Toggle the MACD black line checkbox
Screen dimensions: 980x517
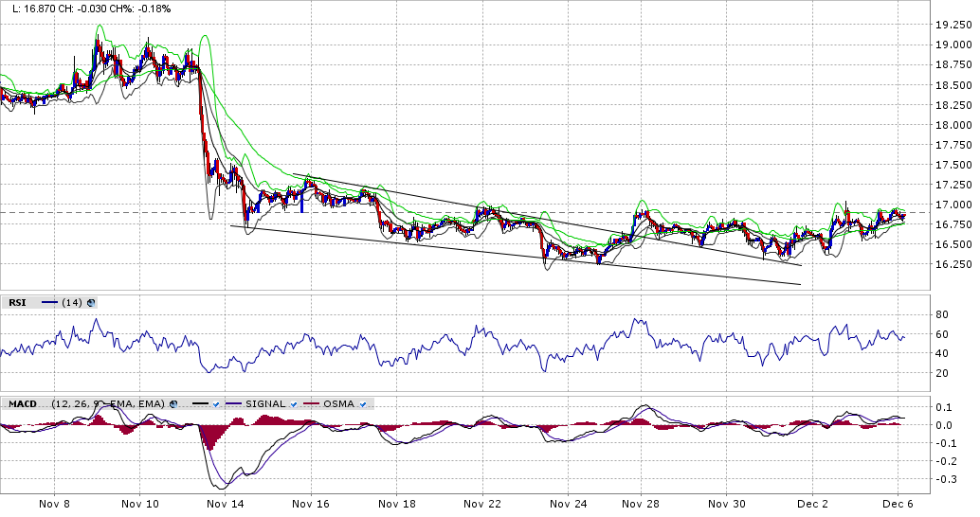click(x=216, y=404)
